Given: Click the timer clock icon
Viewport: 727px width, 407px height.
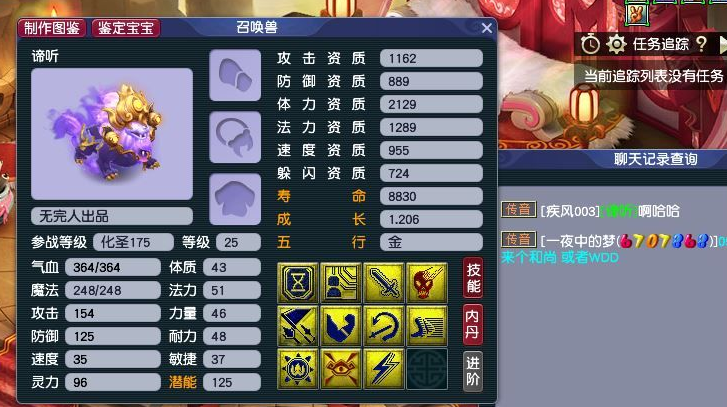Looking at the screenshot, I should pyautogui.click(x=590, y=45).
